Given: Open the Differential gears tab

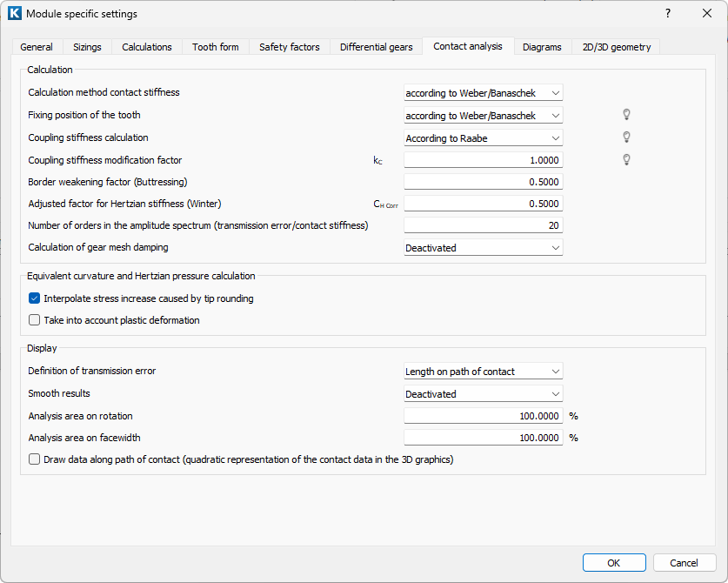Looking at the screenshot, I should [376, 47].
